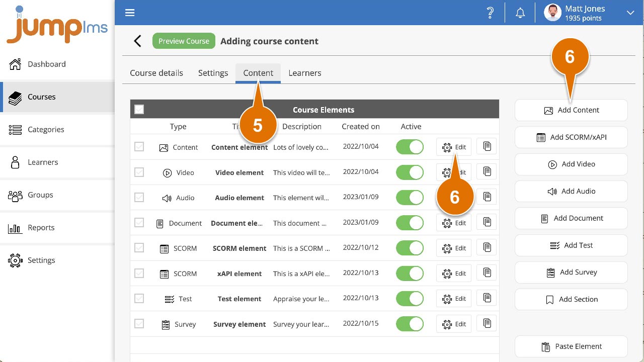Toggle Active switch for Audio element
644x362 pixels.
click(x=410, y=197)
